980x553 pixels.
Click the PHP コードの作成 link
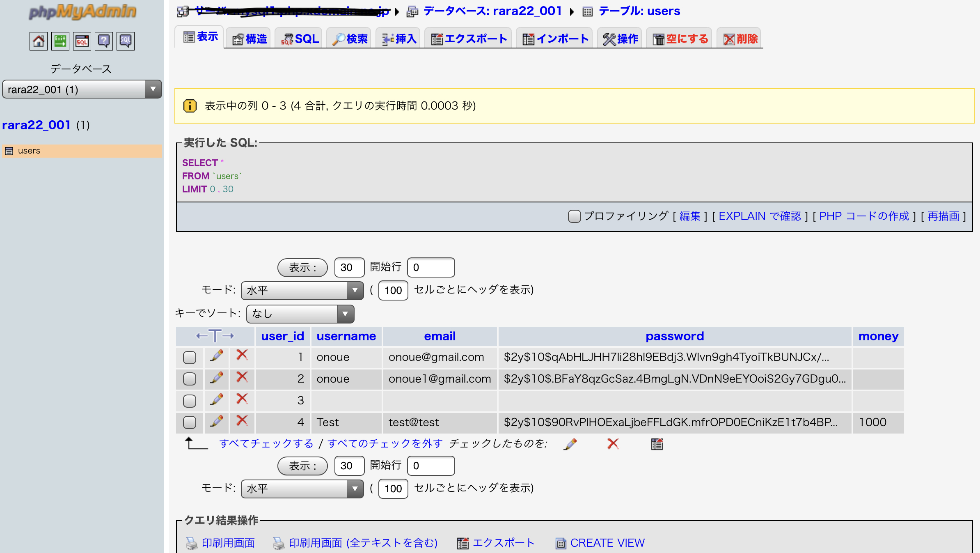tap(864, 216)
